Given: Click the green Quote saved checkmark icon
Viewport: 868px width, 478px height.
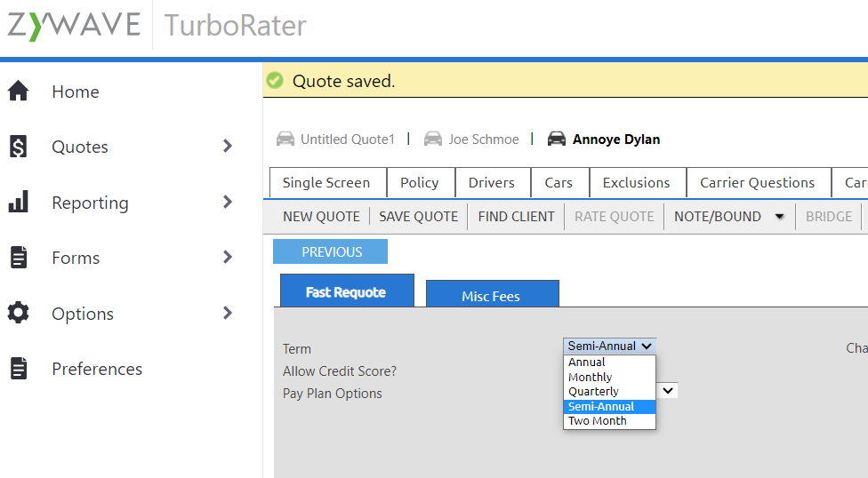Looking at the screenshot, I should (275, 81).
